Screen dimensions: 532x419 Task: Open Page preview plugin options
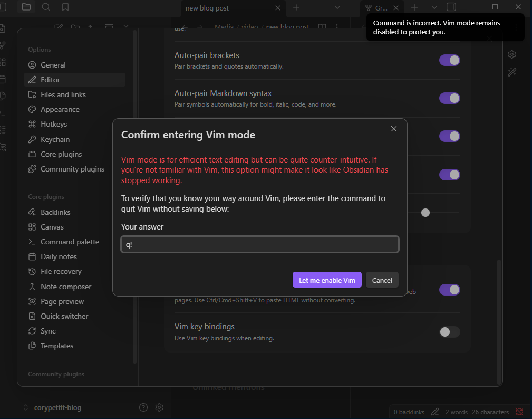[x=75, y=301]
